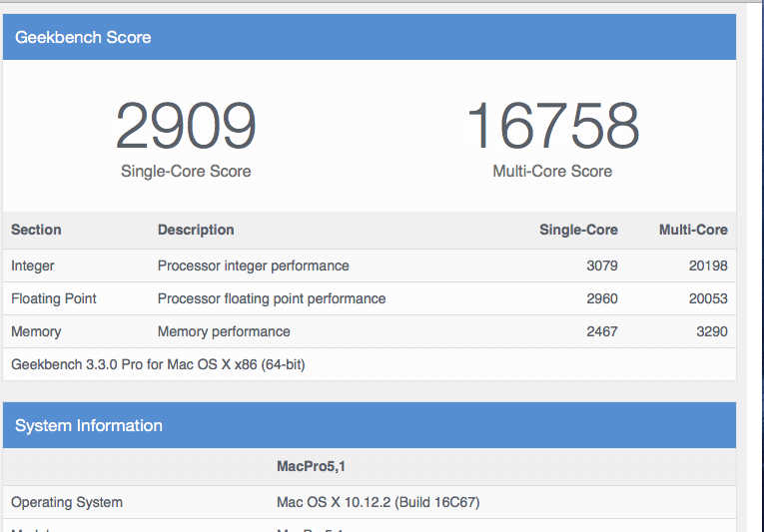Image resolution: width=764 pixels, height=532 pixels.
Task: Click the Multi-Core column header
Action: [x=693, y=230]
